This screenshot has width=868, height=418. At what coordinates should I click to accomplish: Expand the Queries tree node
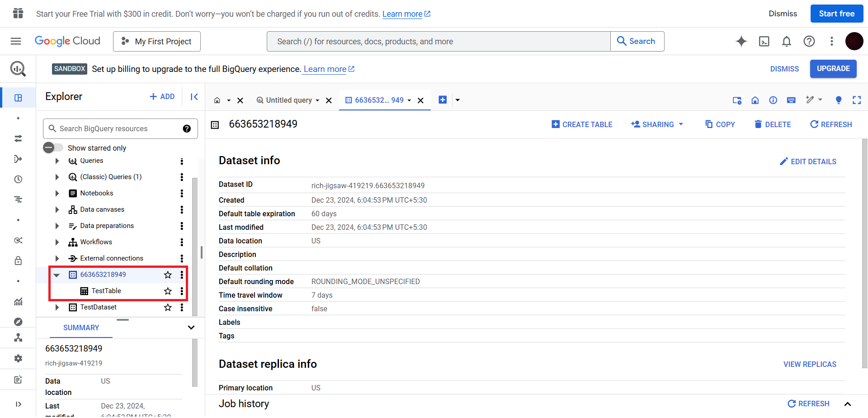[57, 161]
